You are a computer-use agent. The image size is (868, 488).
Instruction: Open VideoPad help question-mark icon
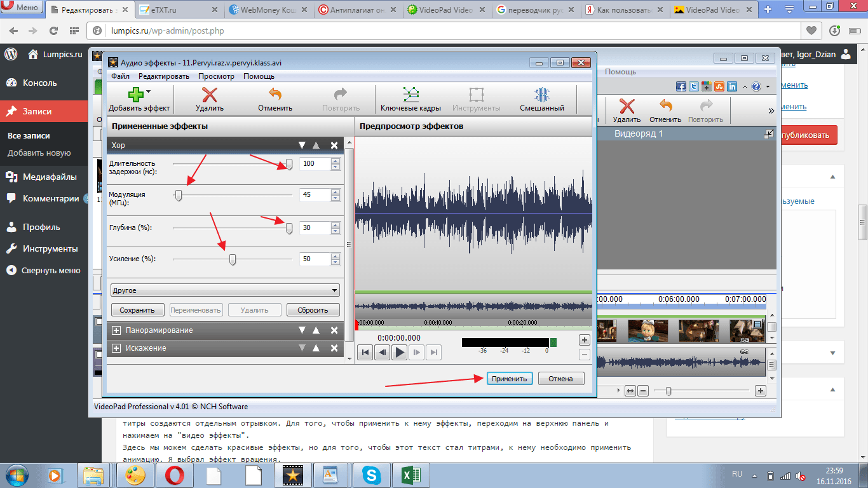(x=756, y=86)
